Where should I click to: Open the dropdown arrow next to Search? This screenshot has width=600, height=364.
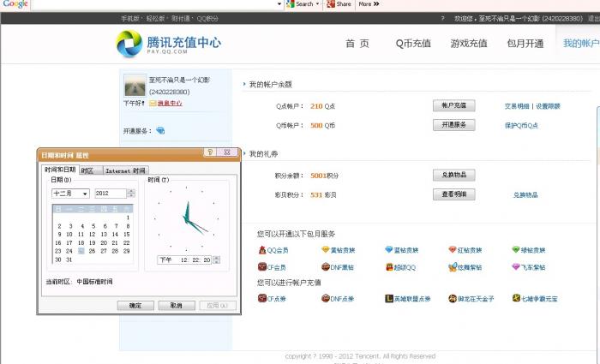pyautogui.click(x=317, y=3)
